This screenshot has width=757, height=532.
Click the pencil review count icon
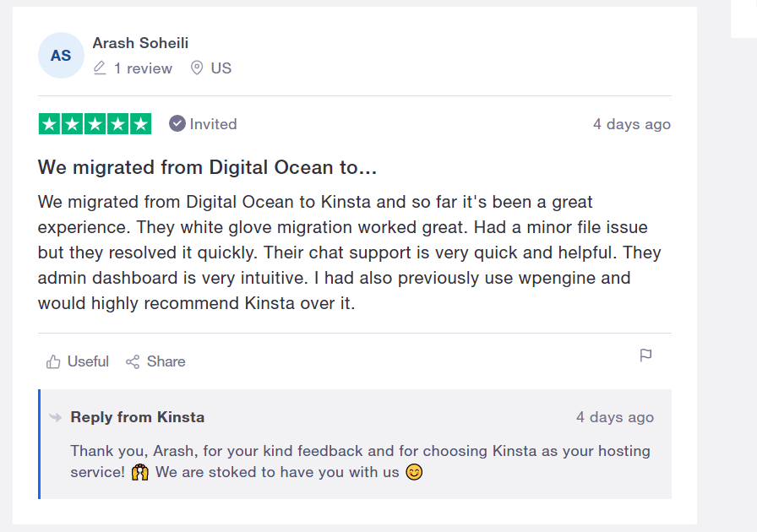tap(100, 68)
